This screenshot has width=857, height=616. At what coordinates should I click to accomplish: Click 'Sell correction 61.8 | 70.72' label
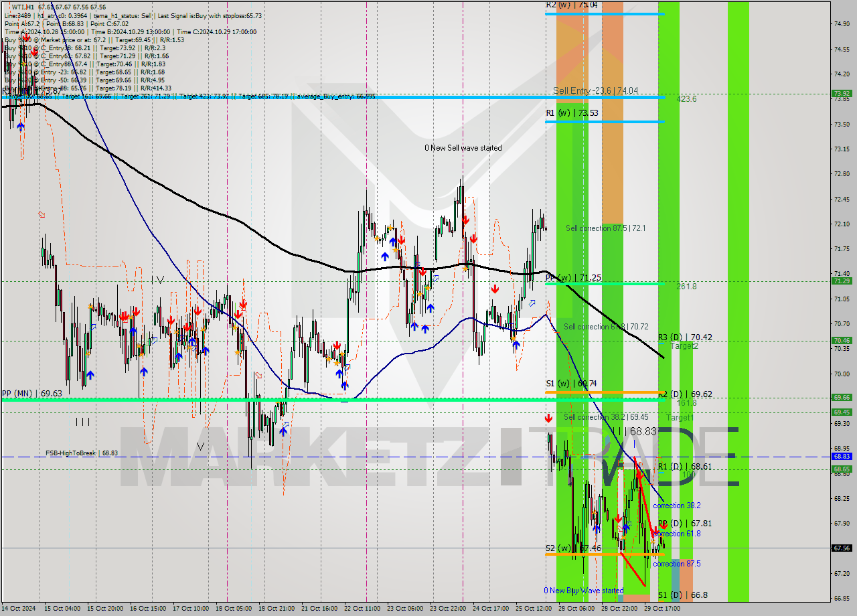606,327
